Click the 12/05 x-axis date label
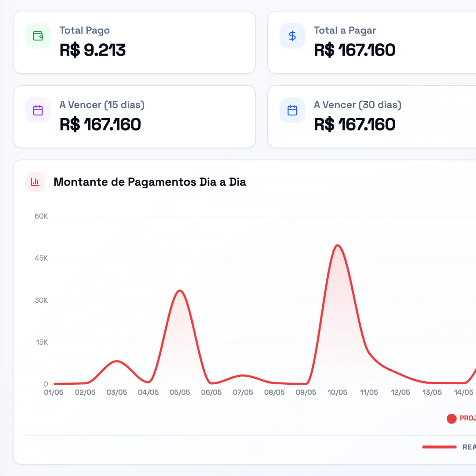This screenshot has width=476, height=476. [x=401, y=392]
